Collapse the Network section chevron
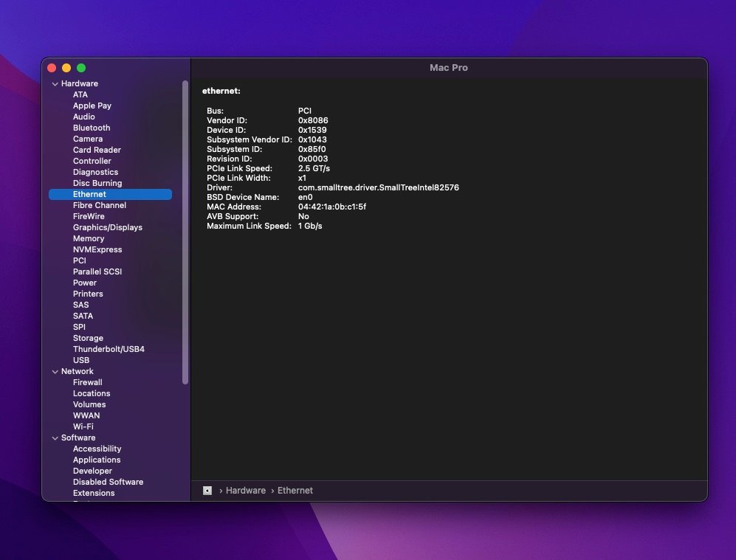The image size is (736, 560). point(55,372)
